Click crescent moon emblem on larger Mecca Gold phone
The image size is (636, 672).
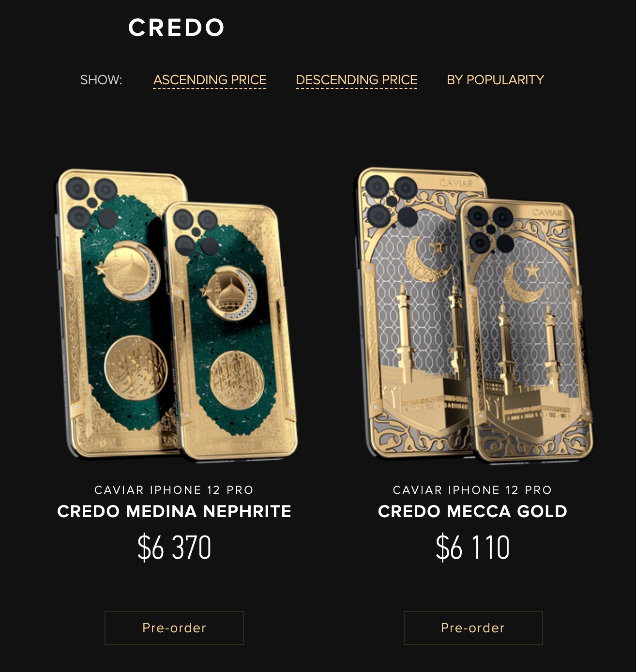click(x=428, y=260)
